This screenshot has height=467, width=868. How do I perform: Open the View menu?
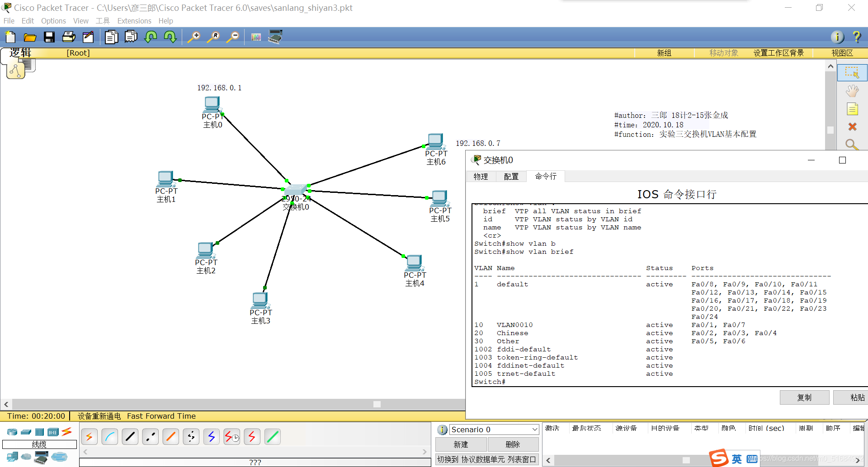coord(81,21)
